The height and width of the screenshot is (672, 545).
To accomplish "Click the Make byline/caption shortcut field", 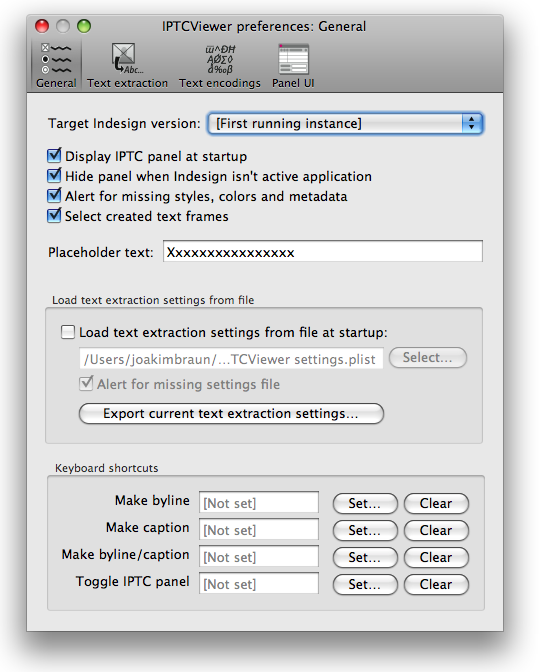I will click(259, 557).
